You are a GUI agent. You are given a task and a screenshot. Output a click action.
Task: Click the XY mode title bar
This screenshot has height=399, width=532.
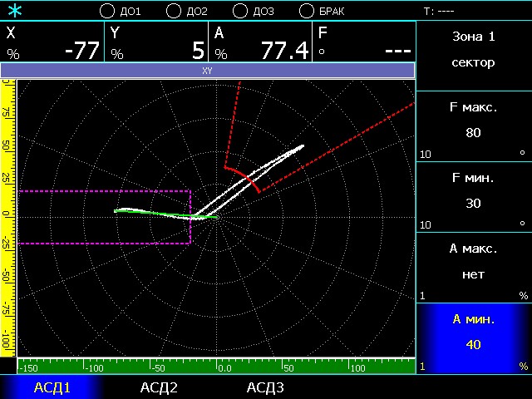(x=208, y=71)
